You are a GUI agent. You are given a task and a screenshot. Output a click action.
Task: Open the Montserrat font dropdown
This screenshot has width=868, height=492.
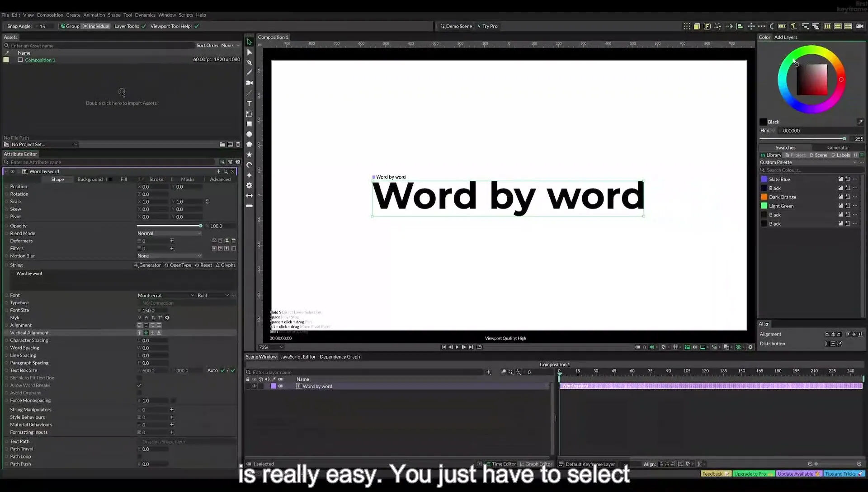[166, 295]
